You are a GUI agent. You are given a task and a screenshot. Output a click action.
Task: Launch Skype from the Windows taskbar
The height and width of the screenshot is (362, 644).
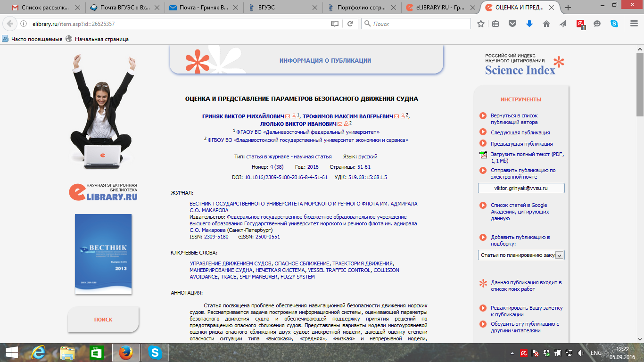[154, 353]
